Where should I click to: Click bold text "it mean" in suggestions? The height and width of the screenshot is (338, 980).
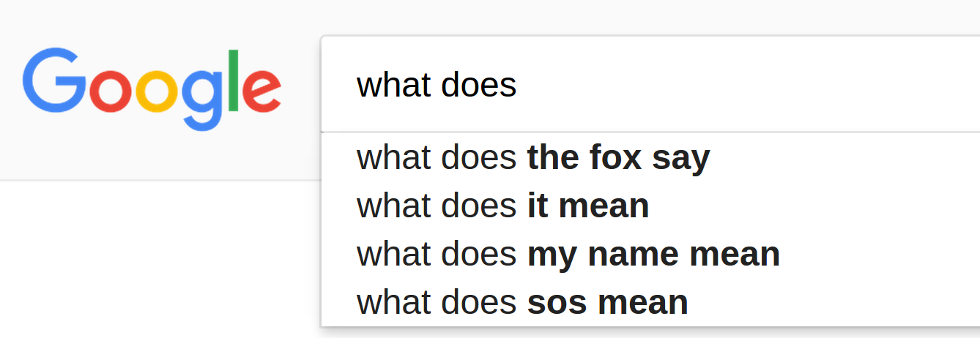(588, 206)
